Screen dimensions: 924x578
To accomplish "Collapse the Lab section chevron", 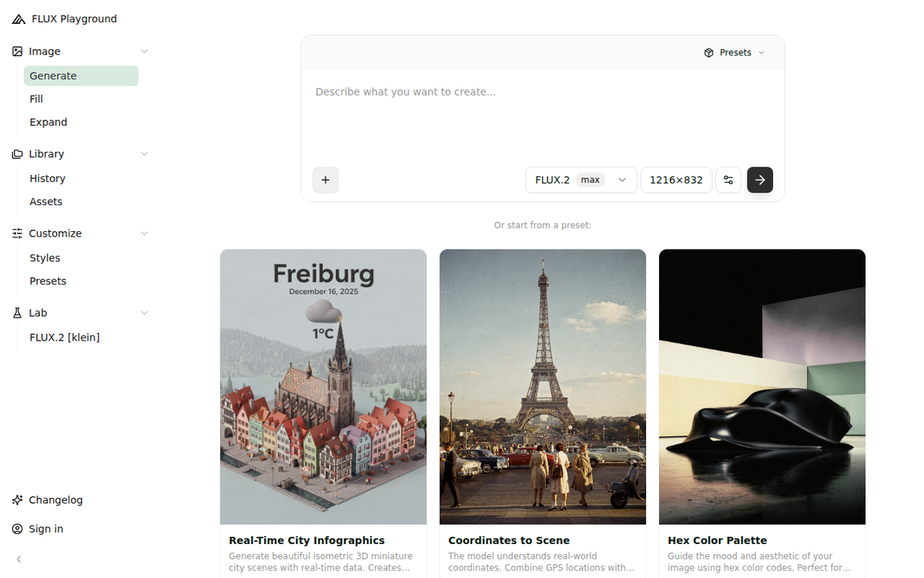I will click(144, 313).
